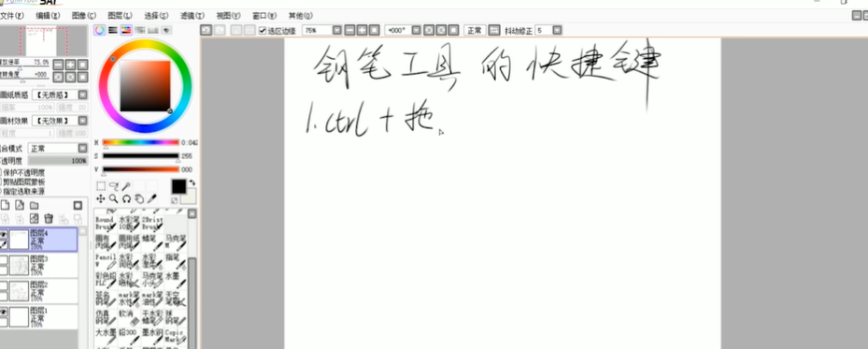Delete the selected layer with trash icon
Screen dimensions: 868x349
(49, 219)
